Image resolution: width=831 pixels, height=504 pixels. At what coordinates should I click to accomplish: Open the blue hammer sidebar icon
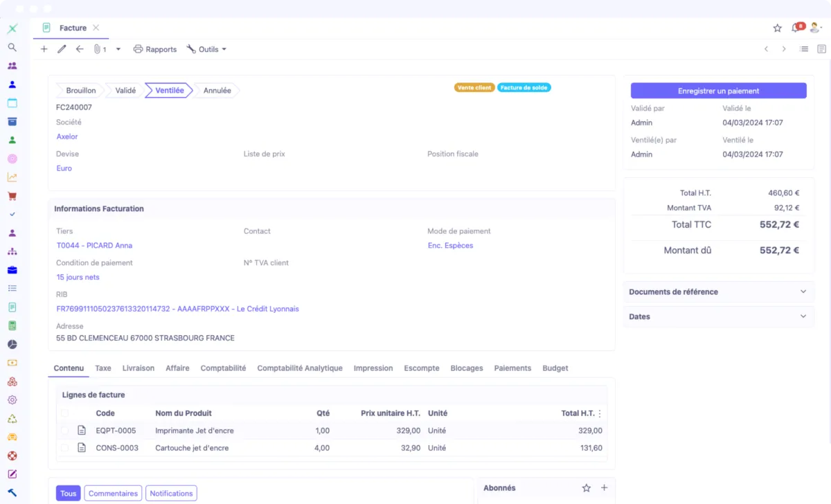pyautogui.click(x=12, y=493)
